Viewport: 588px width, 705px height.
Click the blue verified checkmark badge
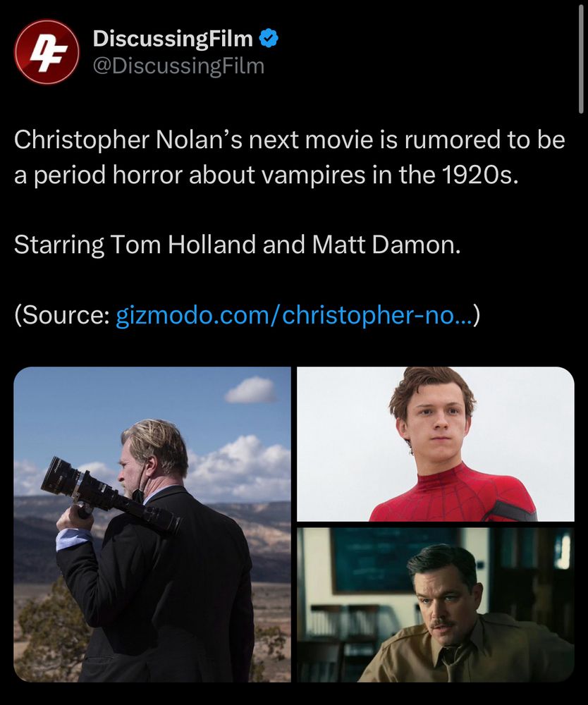pos(269,38)
